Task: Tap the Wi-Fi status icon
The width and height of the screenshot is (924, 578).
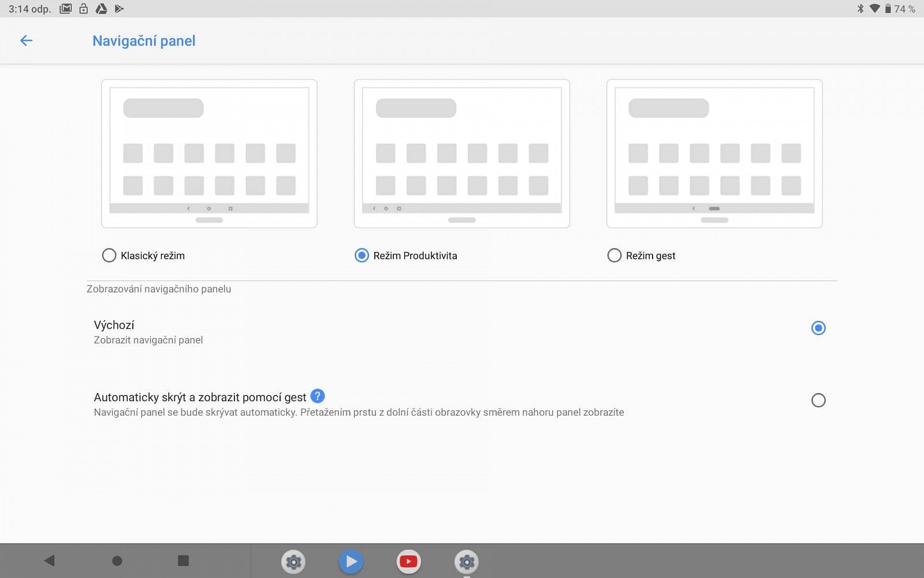Action: pyautogui.click(x=875, y=9)
